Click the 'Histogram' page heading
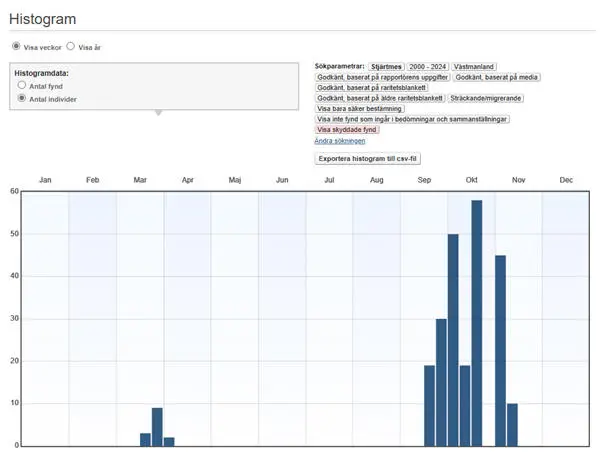Viewport: 603px width, 452px height. (x=42, y=19)
